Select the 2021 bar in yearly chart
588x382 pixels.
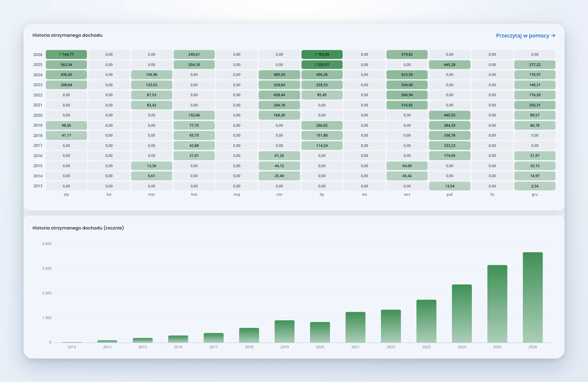[x=355, y=327]
